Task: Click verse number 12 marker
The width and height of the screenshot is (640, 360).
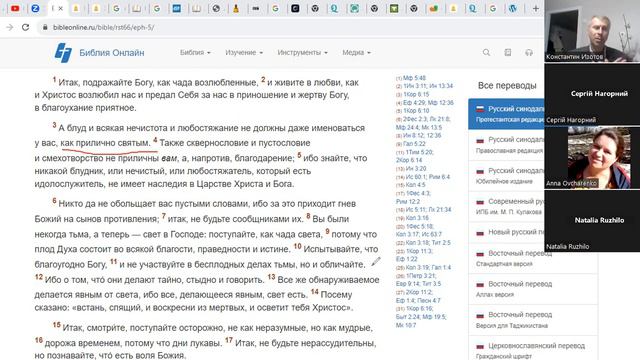Action: coord(39,277)
